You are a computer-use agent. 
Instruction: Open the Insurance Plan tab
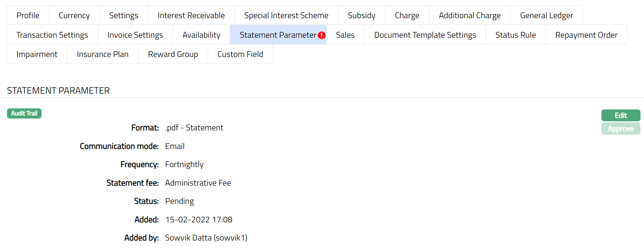pos(102,54)
